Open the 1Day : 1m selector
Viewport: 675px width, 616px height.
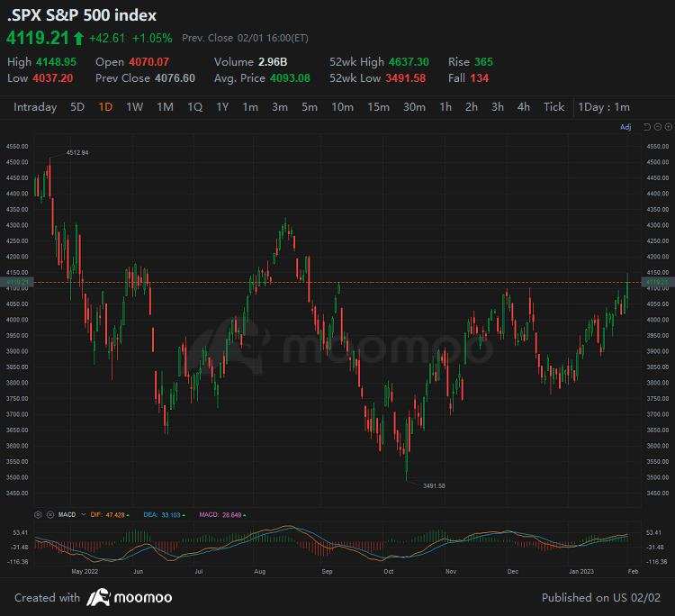(x=604, y=107)
